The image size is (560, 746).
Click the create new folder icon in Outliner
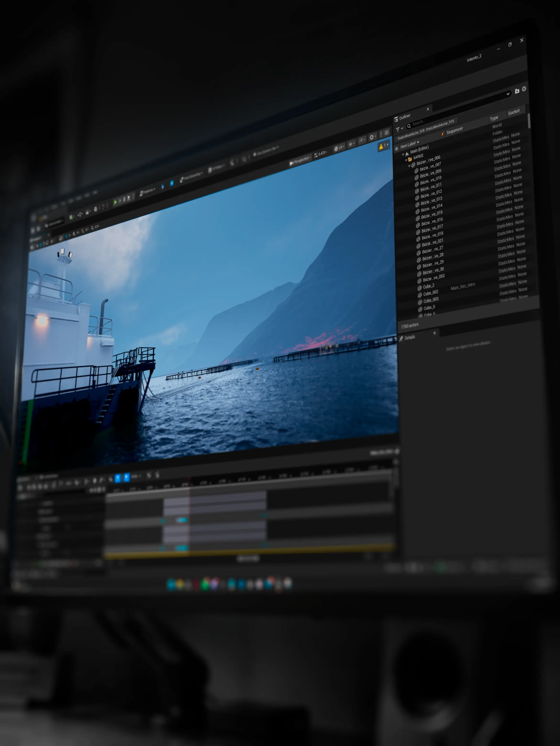(517, 91)
